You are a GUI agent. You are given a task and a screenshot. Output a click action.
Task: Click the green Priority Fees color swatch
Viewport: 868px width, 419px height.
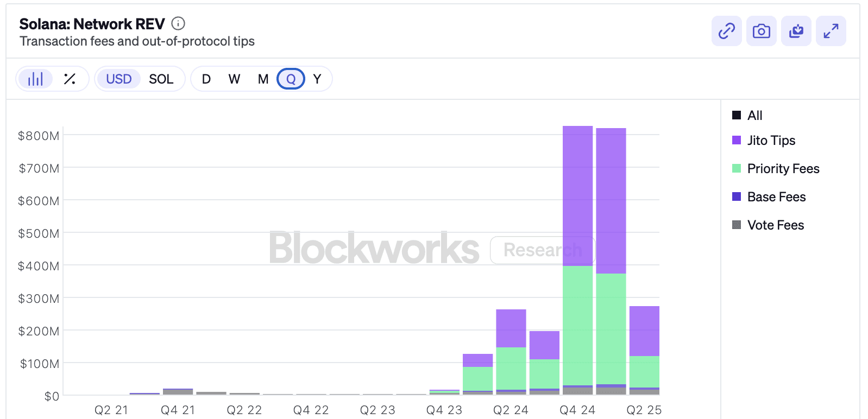[x=736, y=169]
